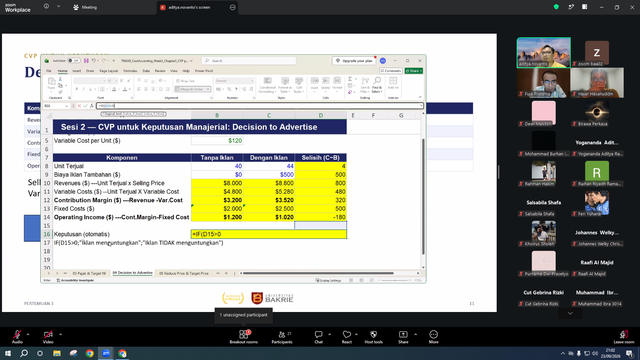Expand video options arrow next to Video
This screenshot has height=360, width=640.
click(60, 334)
